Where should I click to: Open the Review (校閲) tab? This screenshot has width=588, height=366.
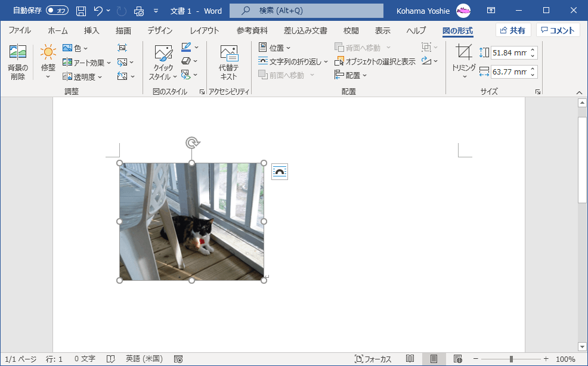tap(351, 31)
